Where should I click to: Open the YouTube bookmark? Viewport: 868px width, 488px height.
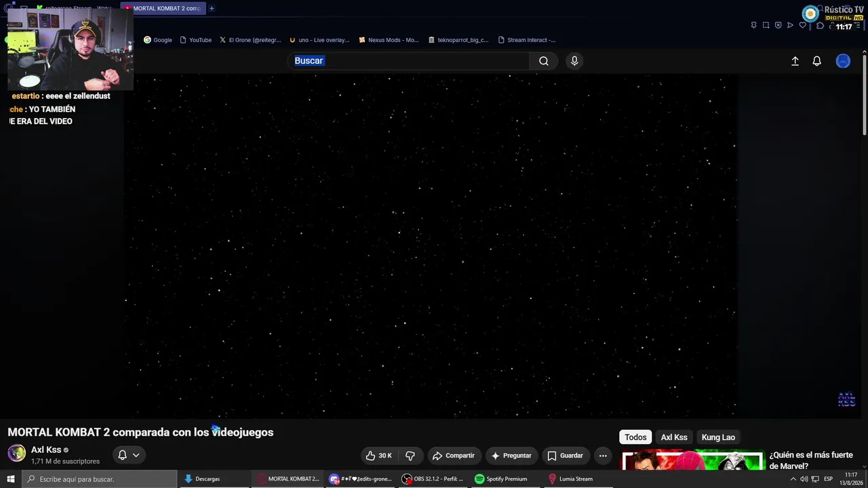196,40
